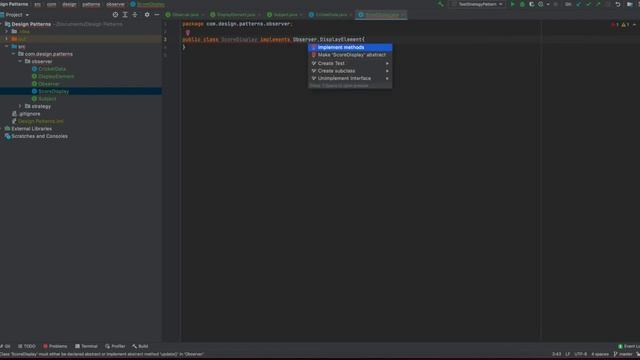Open the Problems tool window

tap(55, 346)
